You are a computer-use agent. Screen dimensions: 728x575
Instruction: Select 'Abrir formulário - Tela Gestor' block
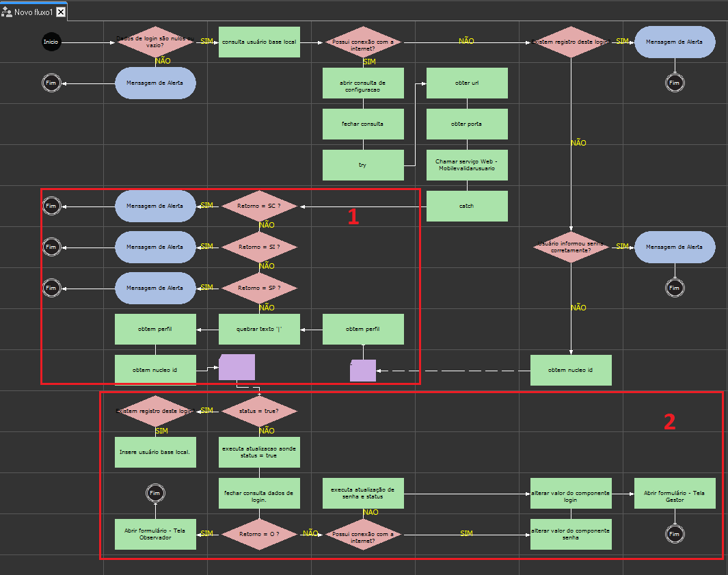pyautogui.click(x=674, y=493)
